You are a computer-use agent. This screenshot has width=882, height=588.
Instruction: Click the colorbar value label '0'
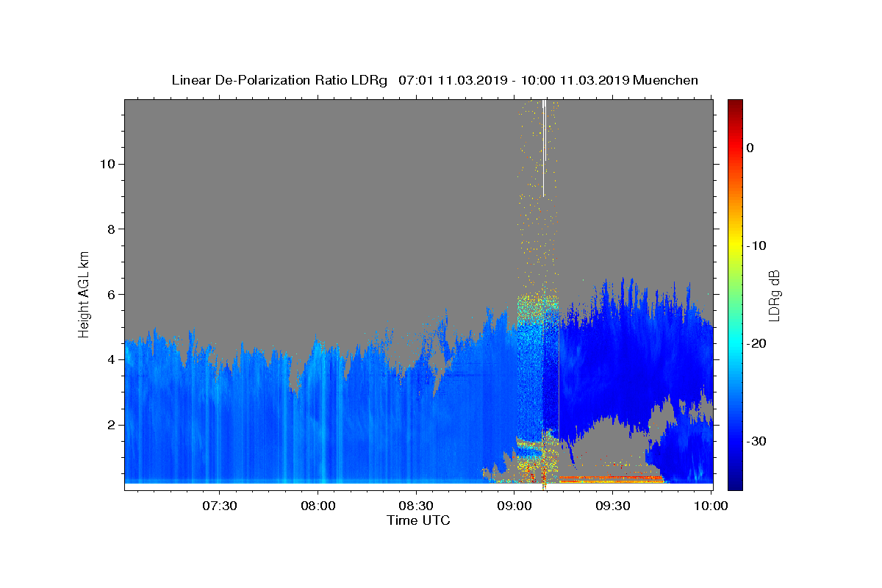pos(750,148)
